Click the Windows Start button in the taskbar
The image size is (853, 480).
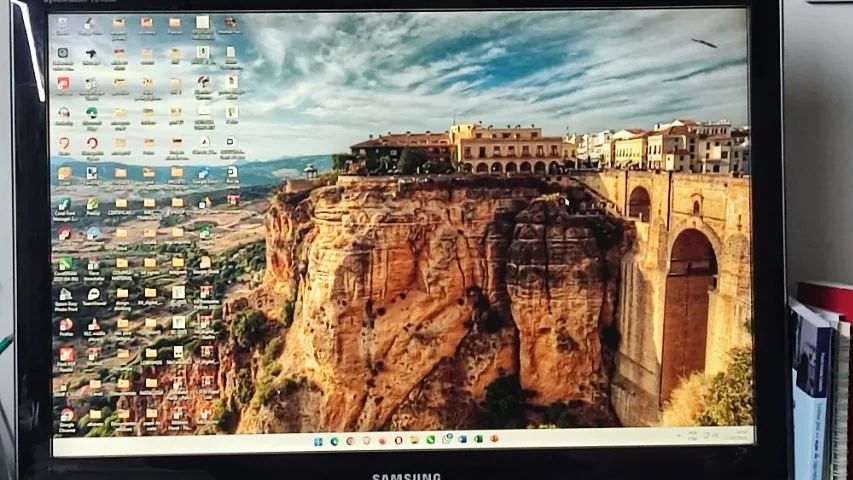(318, 440)
